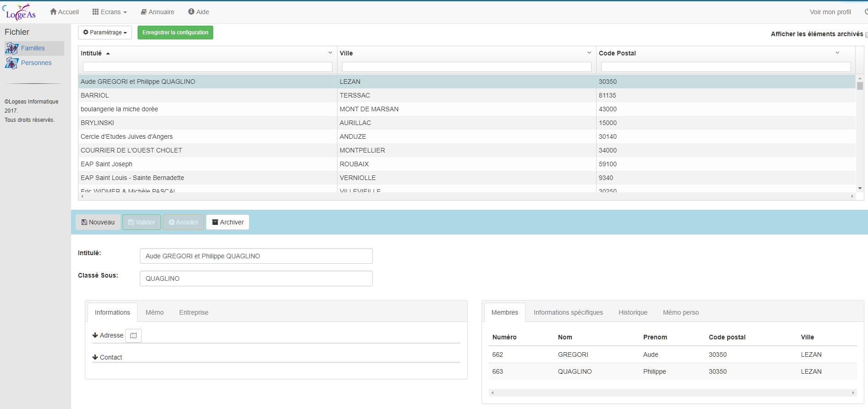Click the Personnes icon in sidebar
Image resolution: width=868 pixels, height=409 pixels.
pos(11,63)
